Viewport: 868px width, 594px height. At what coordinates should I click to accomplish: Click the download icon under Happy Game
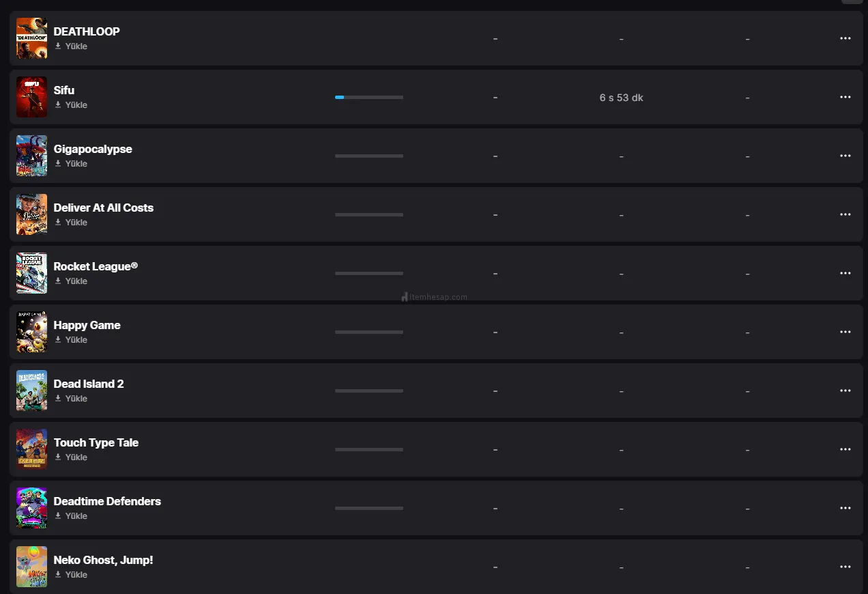click(58, 340)
